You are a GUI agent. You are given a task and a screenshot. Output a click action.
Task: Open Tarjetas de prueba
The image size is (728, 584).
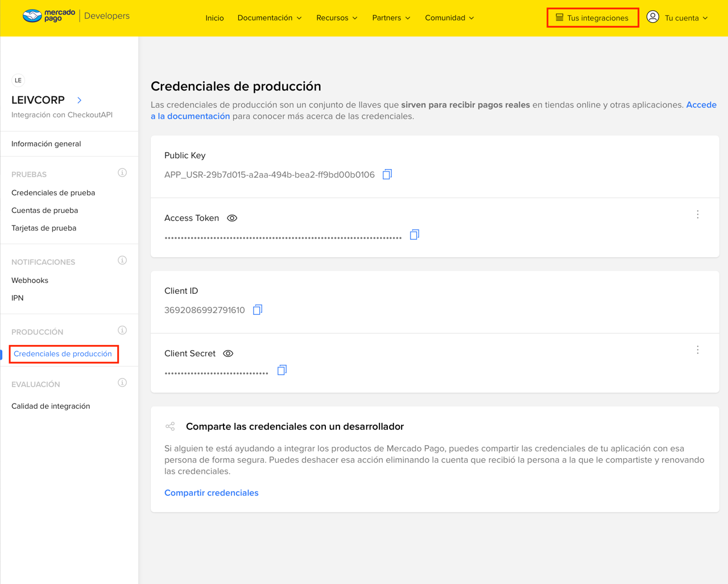tap(44, 228)
